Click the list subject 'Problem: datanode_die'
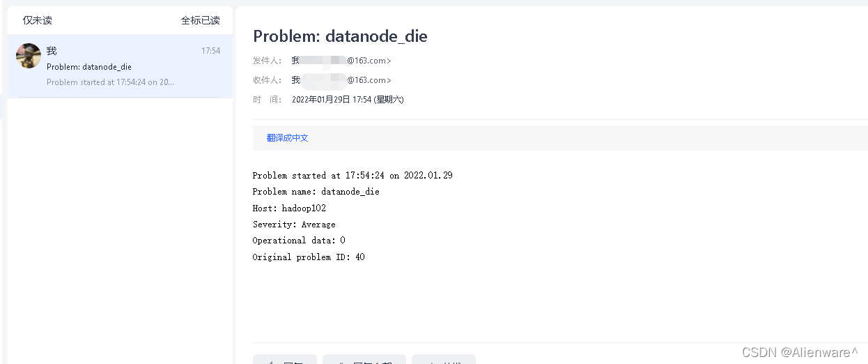 (89, 67)
